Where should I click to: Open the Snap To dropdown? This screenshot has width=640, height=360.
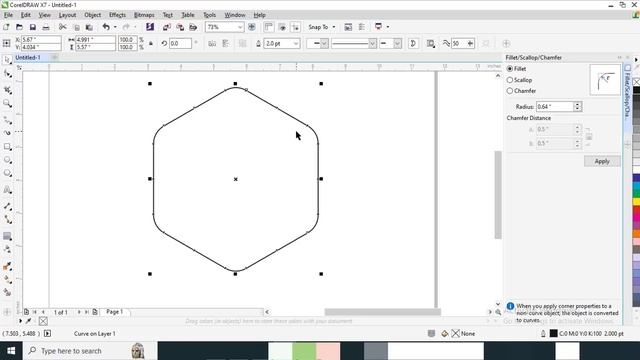pos(334,27)
